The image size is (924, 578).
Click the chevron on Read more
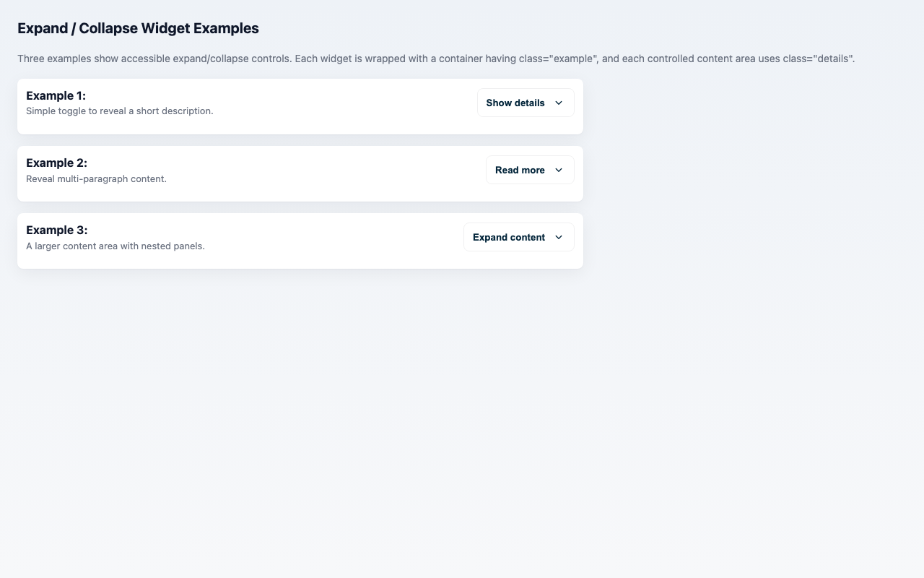point(558,170)
